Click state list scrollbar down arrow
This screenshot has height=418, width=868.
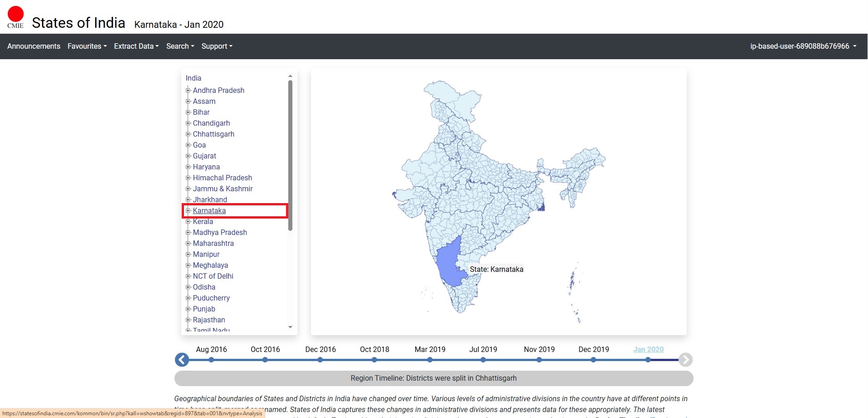290,327
